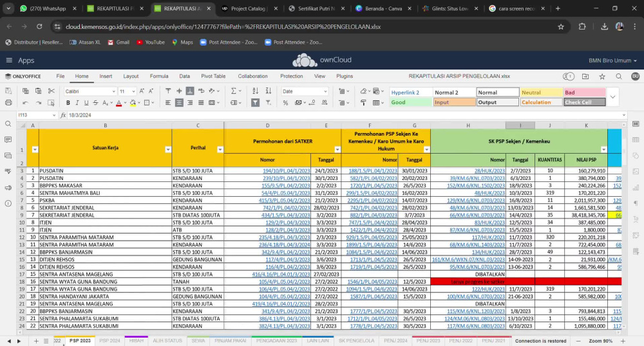Clear the filter
The height and width of the screenshot is (346, 644).
(268, 102)
